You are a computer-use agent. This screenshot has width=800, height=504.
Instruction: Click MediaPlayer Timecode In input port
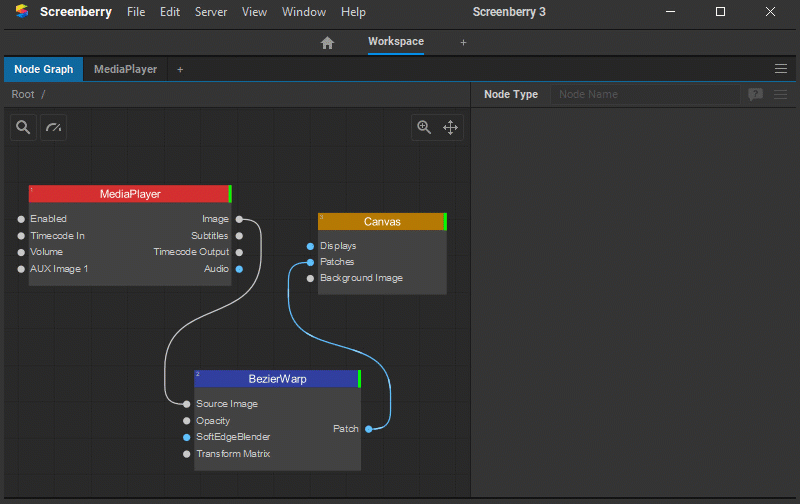click(21, 236)
